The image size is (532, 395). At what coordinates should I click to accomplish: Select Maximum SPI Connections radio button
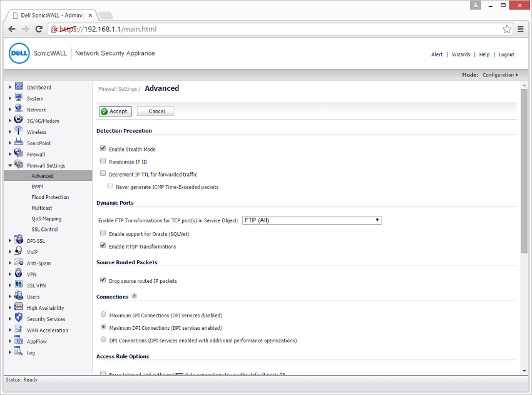[103, 314]
